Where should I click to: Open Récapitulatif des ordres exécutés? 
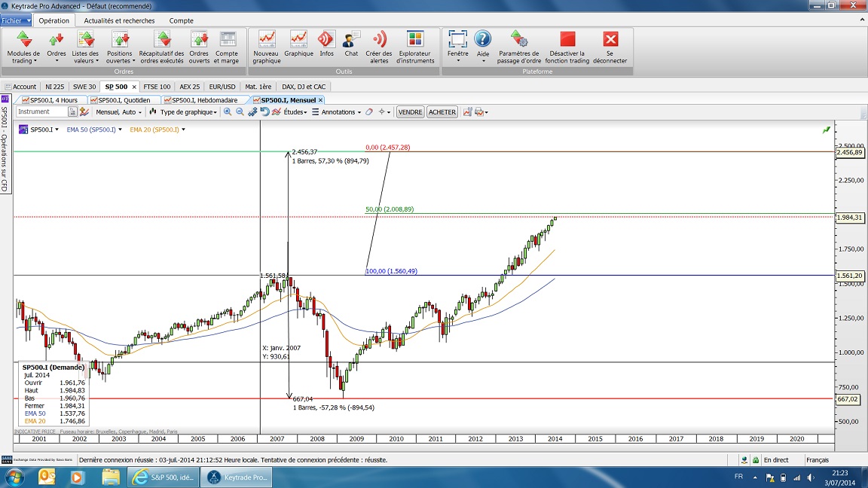[162, 47]
